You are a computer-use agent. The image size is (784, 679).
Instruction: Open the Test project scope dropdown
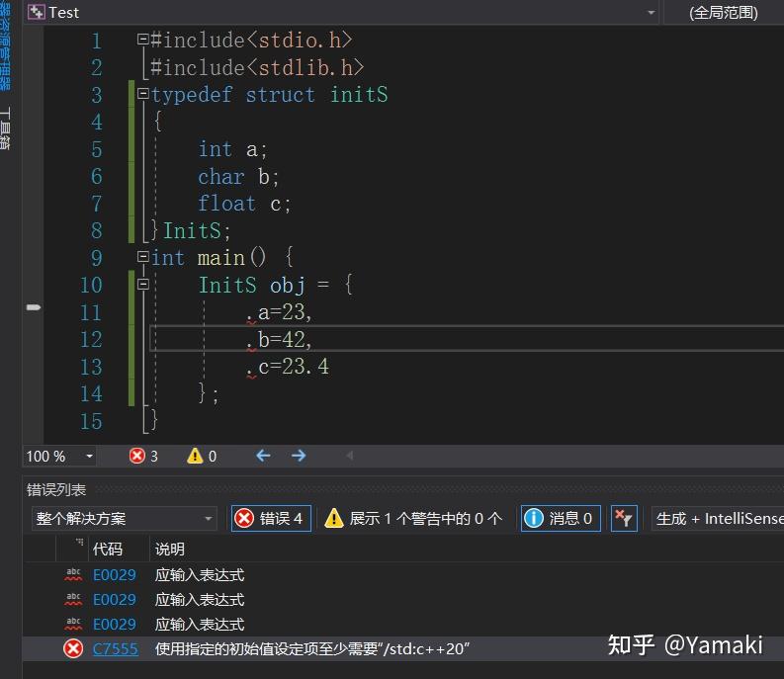(651, 12)
